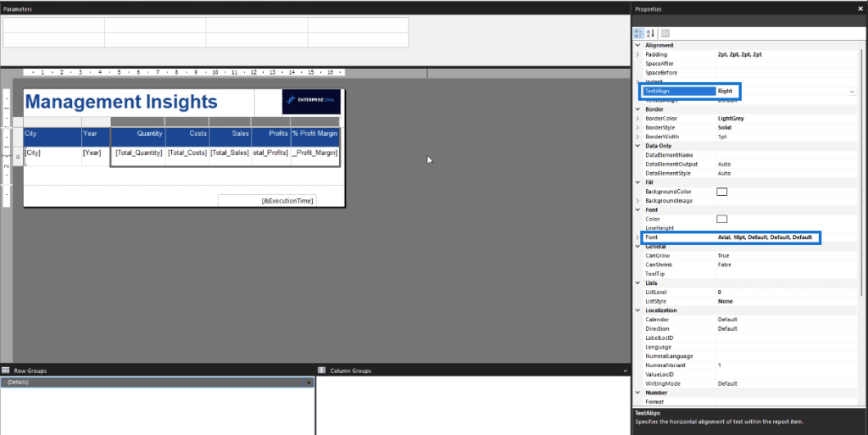Collapse the Font category

coord(637,210)
